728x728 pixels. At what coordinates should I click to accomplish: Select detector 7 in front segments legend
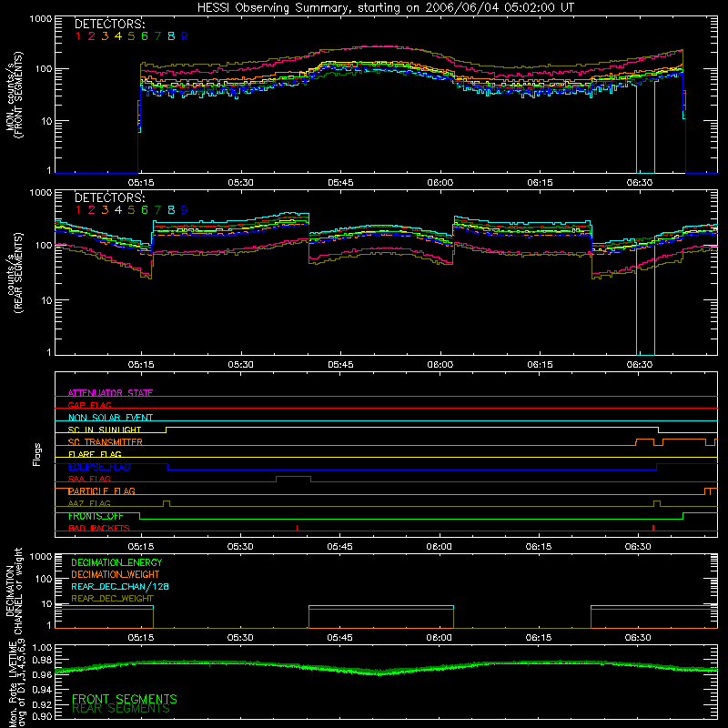click(x=157, y=36)
